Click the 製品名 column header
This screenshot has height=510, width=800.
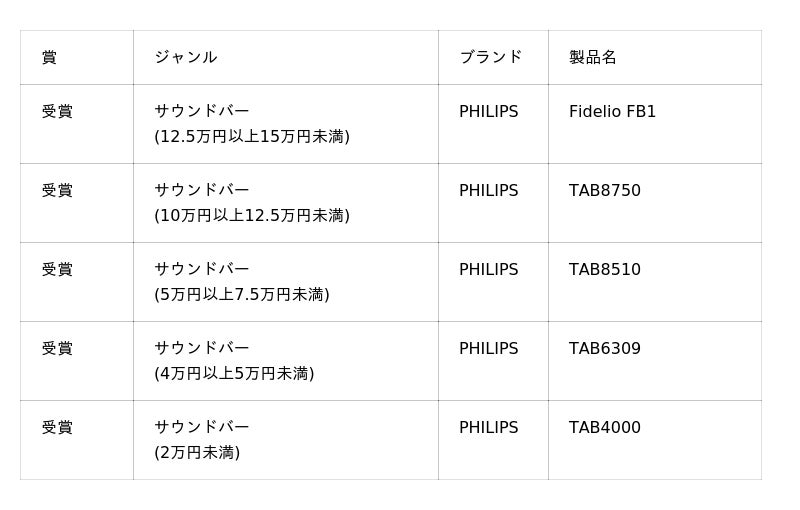[x=592, y=57]
